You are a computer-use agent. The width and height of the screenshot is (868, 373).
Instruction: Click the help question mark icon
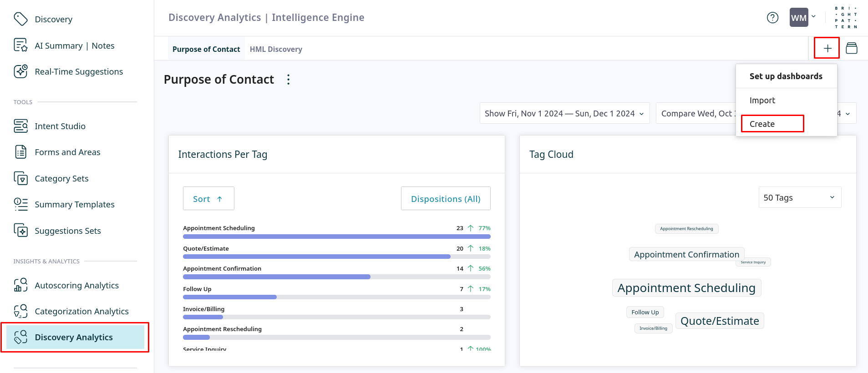pyautogui.click(x=772, y=18)
